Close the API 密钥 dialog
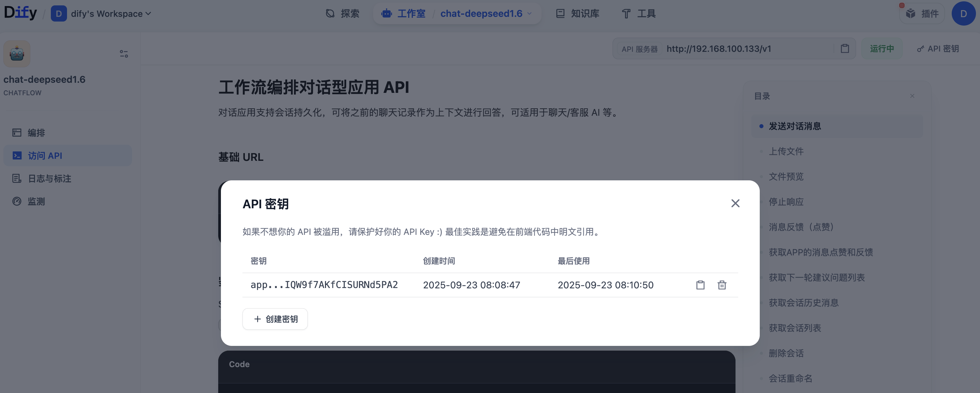Image resolution: width=980 pixels, height=393 pixels. pos(735,203)
